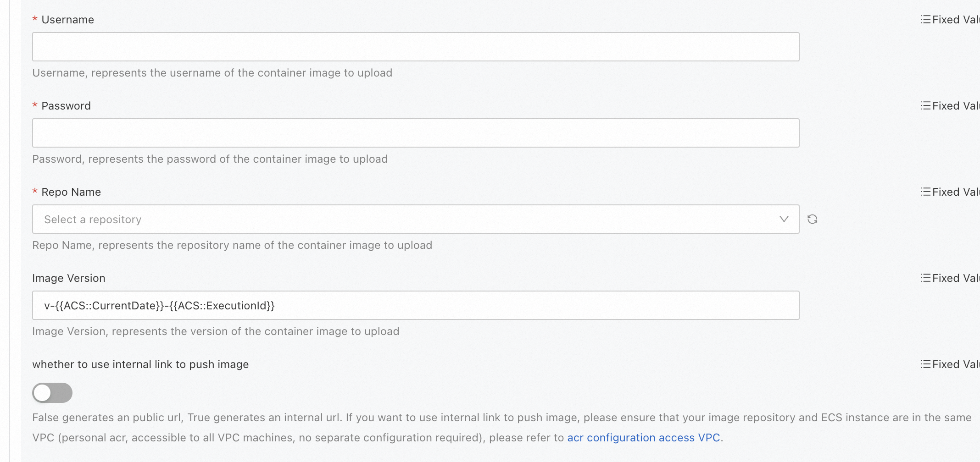Click the reload icon next to repository selector
The width and height of the screenshot is (980, 462).
point(813,219)
